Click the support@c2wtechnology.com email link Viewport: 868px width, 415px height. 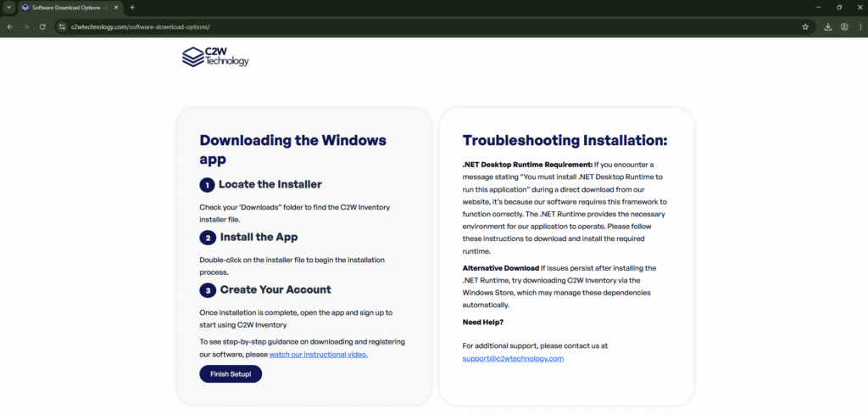click(x=513, y=358)
